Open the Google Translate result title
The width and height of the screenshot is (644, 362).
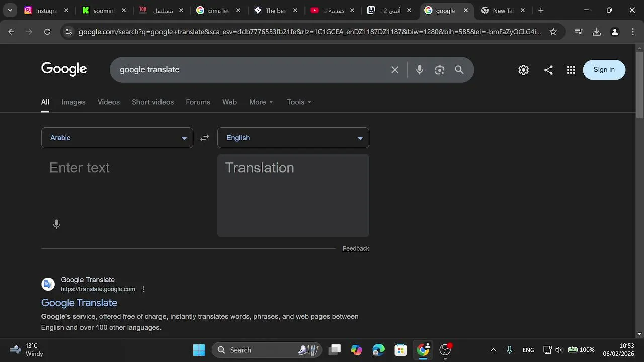(x=79, y=303)
